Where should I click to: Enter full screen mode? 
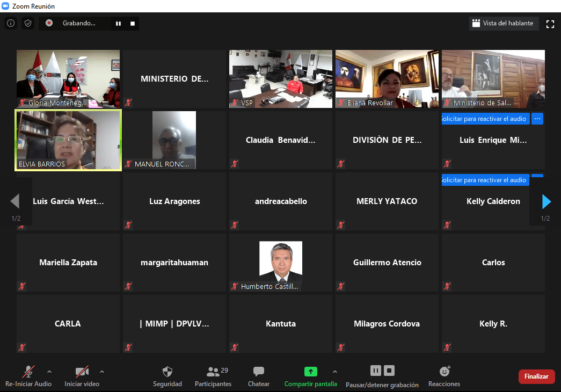point(550,24)
